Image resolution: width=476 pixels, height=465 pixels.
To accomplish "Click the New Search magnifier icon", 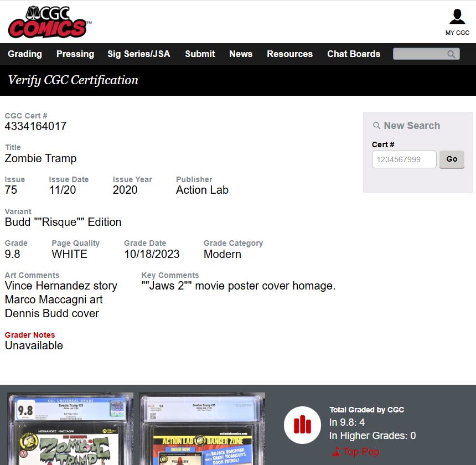I will pyautogui.click(x=376, y=125).
